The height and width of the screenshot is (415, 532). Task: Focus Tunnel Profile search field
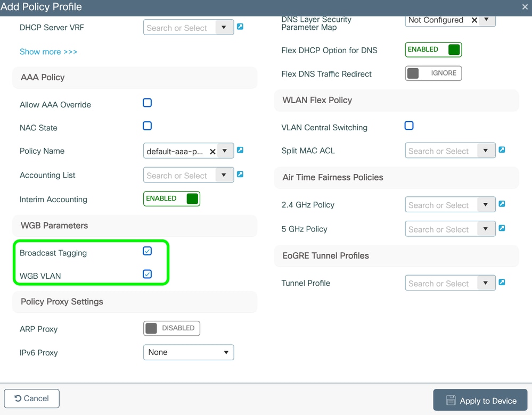pyautogui.click(x=441, y=283)
